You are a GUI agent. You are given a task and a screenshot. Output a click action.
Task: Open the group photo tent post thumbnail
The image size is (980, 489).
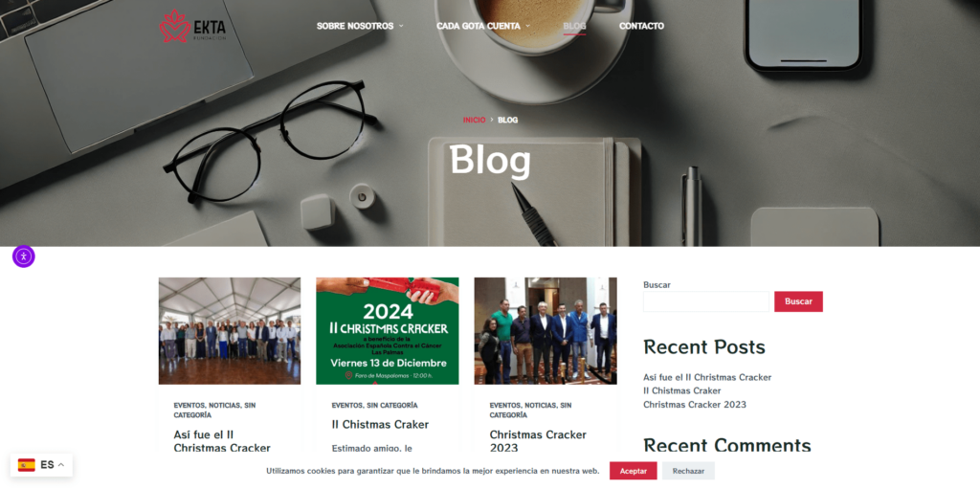[x=230, y=331]
